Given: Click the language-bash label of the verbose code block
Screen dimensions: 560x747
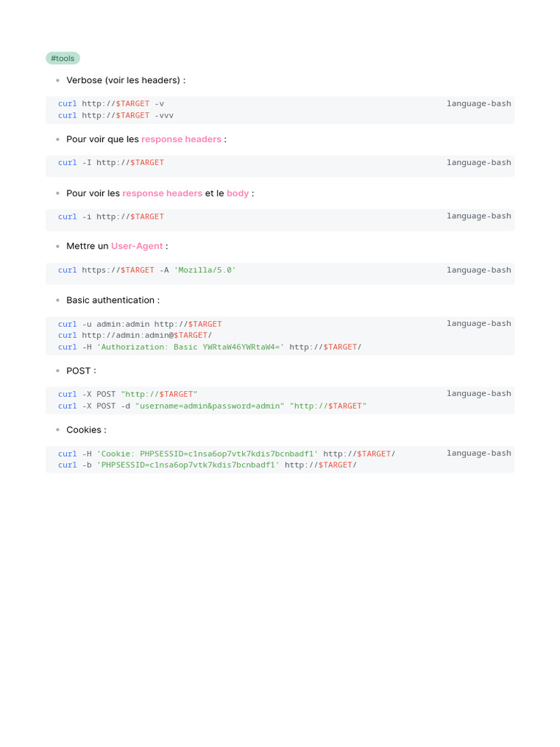Looking at the screenshot, I should coord(478,104).
